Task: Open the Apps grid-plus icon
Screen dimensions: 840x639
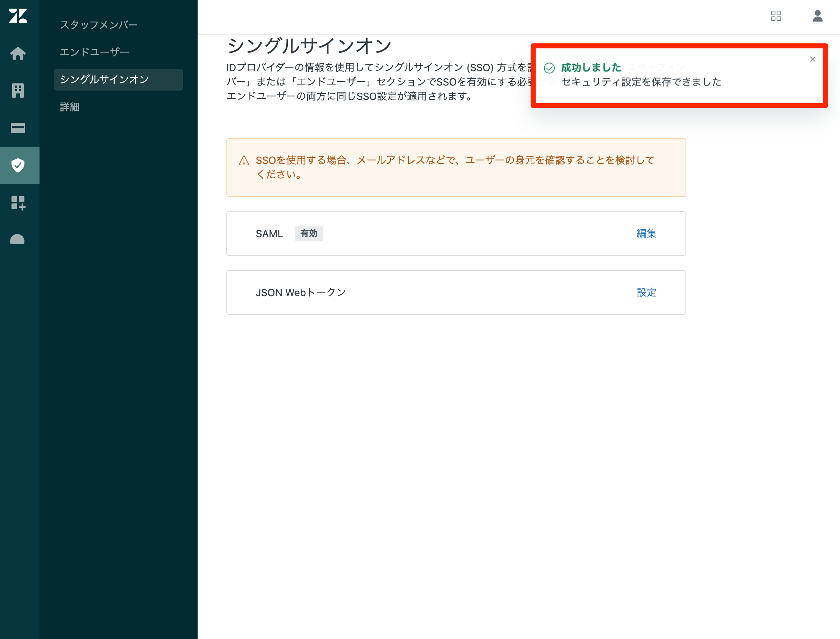Action: click(18, 203)
